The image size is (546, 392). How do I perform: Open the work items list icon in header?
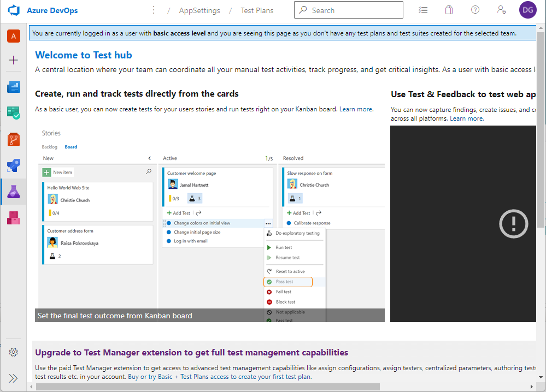[x=423, y=10]
